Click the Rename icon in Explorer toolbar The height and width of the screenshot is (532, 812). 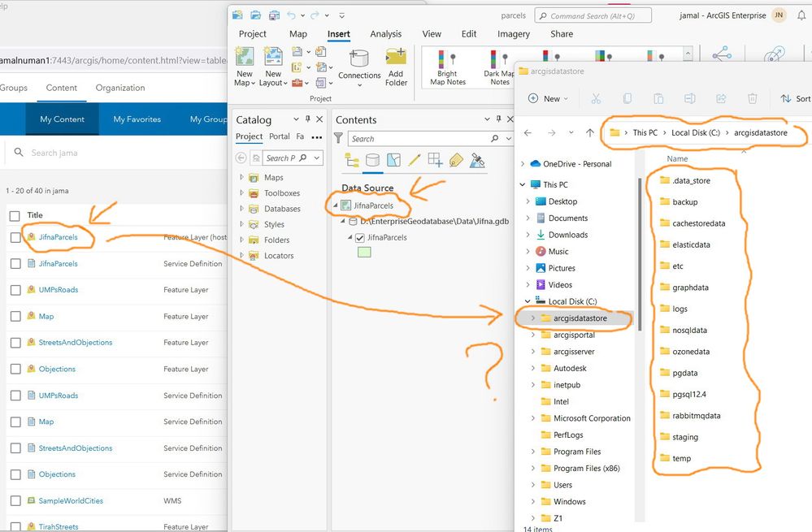pyautogui.click(x=690, y=98)
